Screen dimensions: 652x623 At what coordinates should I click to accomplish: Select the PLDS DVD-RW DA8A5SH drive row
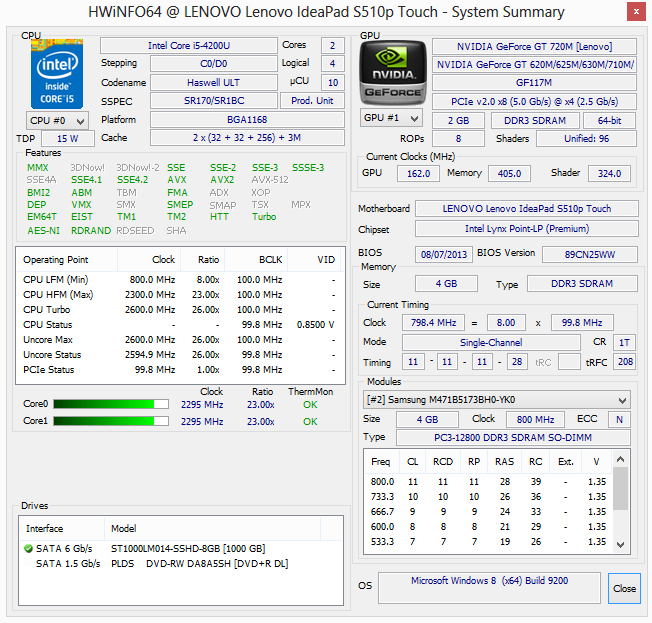click(x=180, y=564)
